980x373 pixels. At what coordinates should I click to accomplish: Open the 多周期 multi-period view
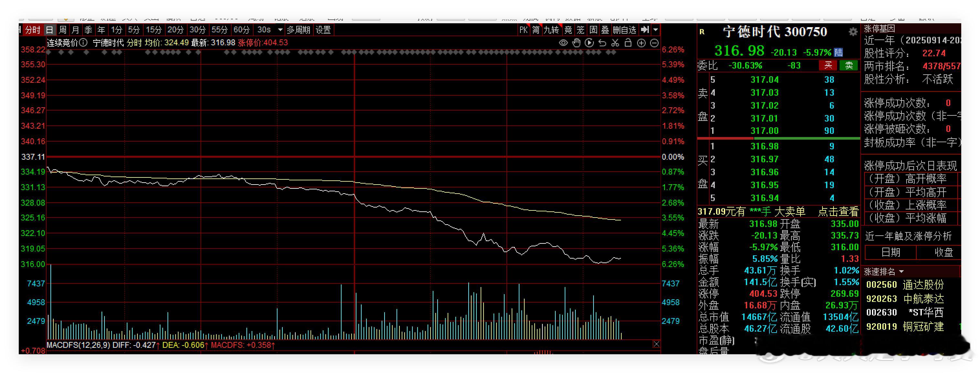point(299,30)
